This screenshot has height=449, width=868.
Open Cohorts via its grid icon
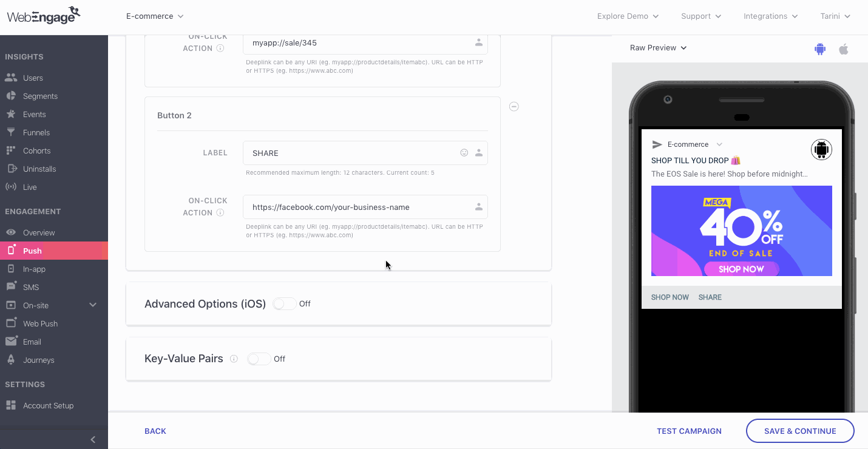pos(10,150)
